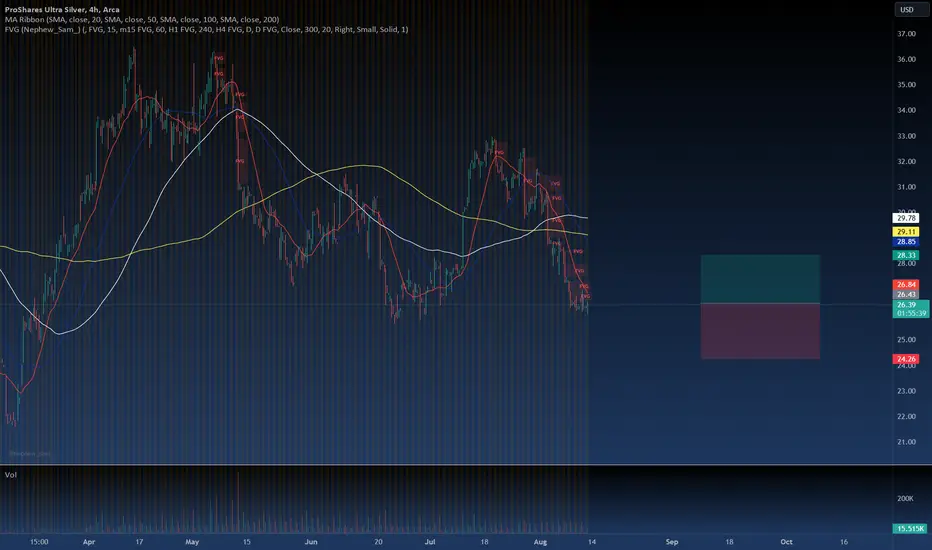Click the 26.39 current price label
The image size is (932, 550).
click(x=906, y=305)
